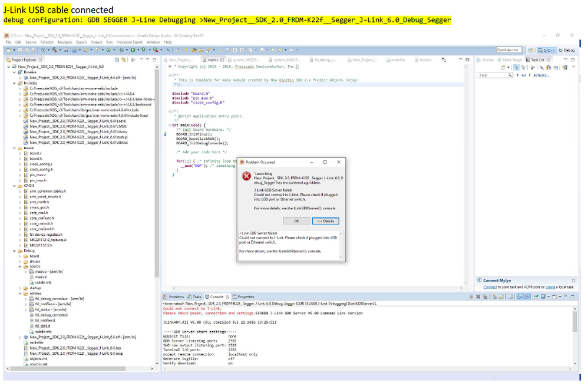
Task: Toggle Show Console When Error Changes
Action: [527, 297]
